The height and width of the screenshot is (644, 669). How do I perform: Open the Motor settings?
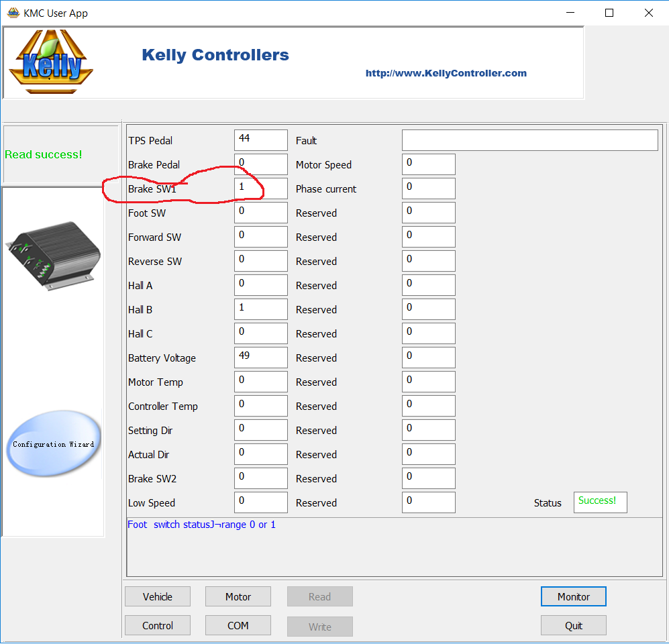(238, 596)
